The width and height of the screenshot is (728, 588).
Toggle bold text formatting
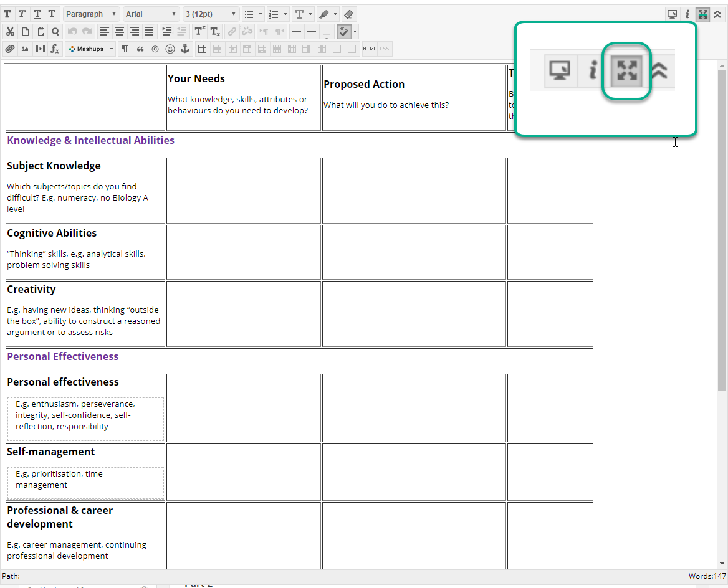tap(8, 14)
